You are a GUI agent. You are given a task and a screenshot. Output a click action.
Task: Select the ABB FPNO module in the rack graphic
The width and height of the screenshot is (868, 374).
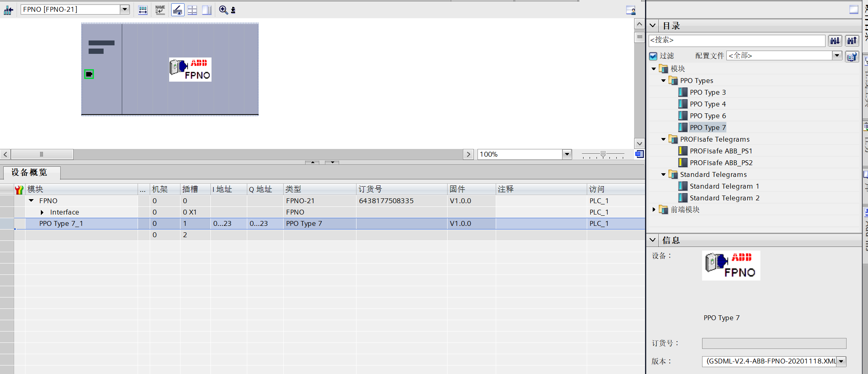coord(190,70)
